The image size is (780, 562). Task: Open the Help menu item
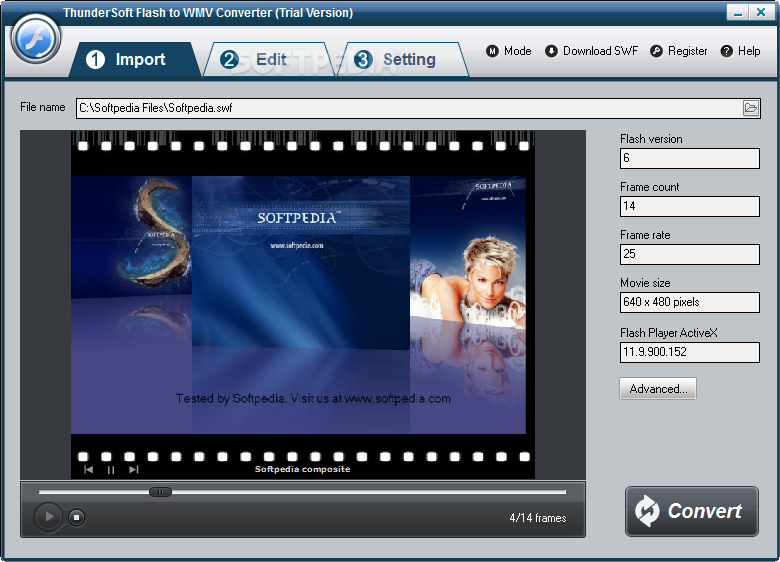[740, 51]
